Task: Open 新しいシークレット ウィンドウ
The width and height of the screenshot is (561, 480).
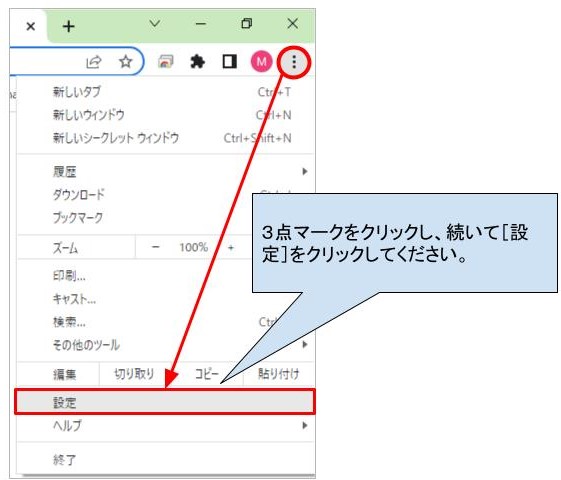Action: (166, 138)
